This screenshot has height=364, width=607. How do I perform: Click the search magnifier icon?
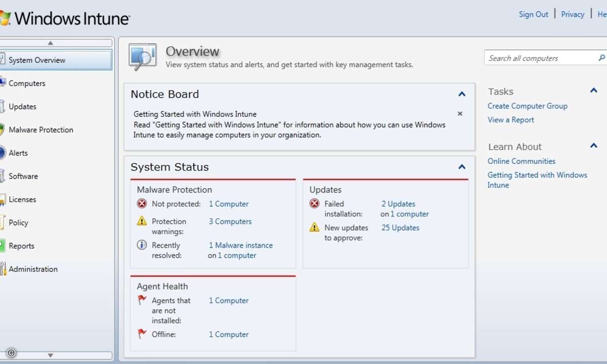tap(601, 58)
